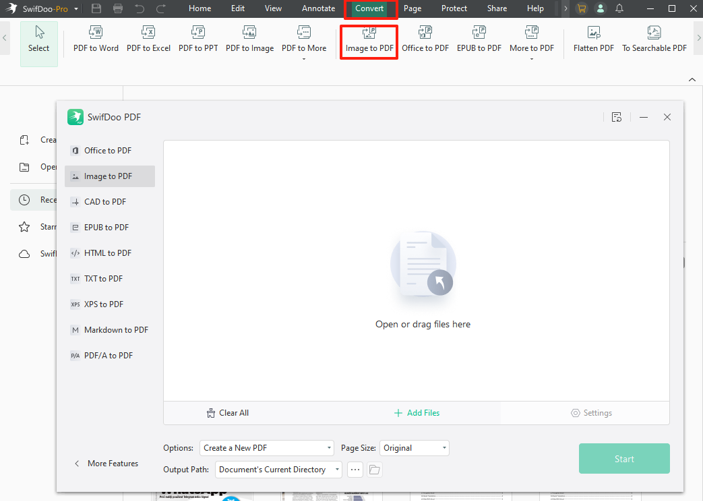Screen dimensions: 703x501
Task: Open conversion history icon in dialog
Action: pyautogui.click(x=616, y=117)
